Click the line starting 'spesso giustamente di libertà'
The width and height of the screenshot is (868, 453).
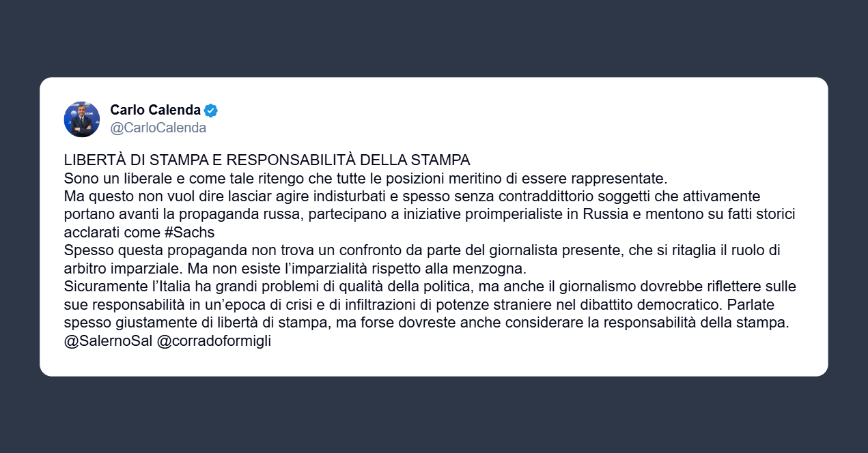coord(426,323)
